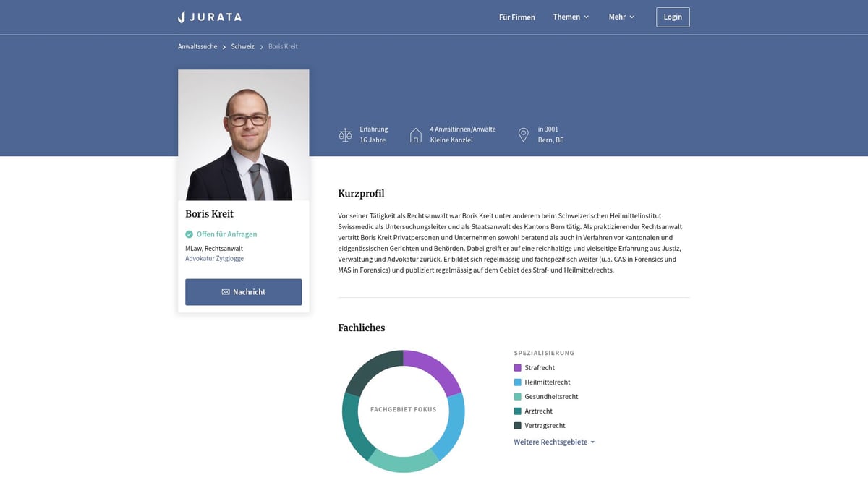The height and width of the screenshot is (488, 868).
Task: Open the Mehr dropdown menu
Action: click(621, 17)
